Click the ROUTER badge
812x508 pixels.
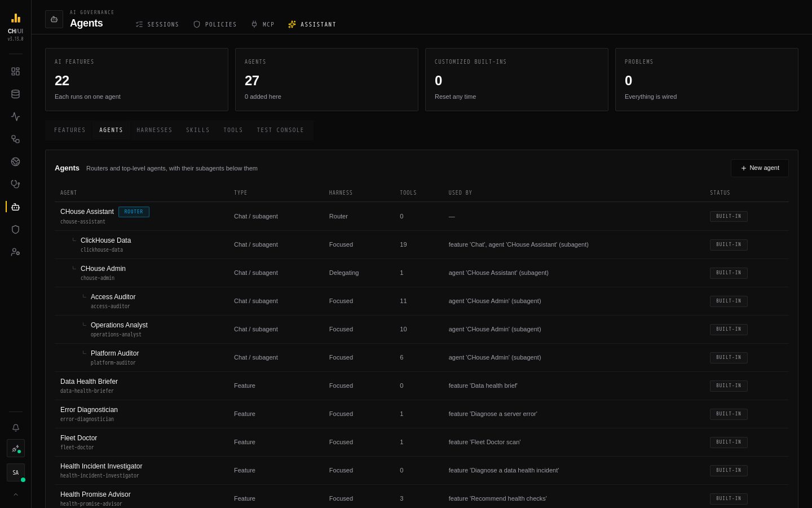pyautogui.click(x=134, y=212)
